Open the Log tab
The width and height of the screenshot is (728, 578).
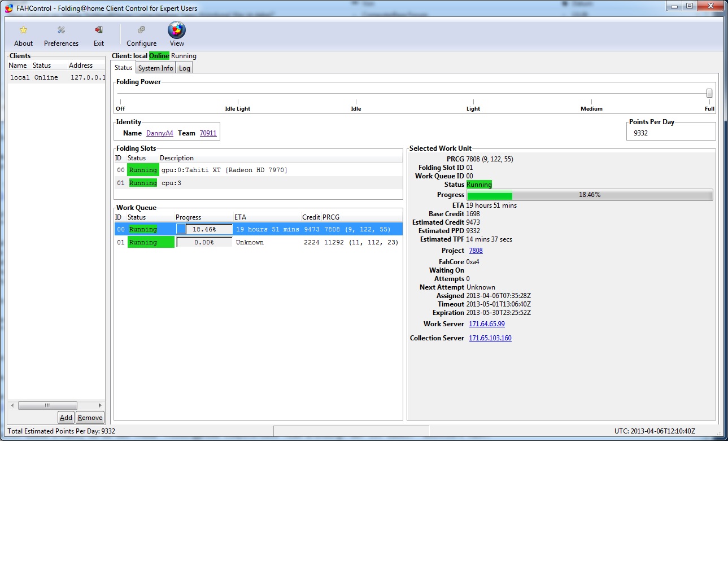[x=185, y=68]
